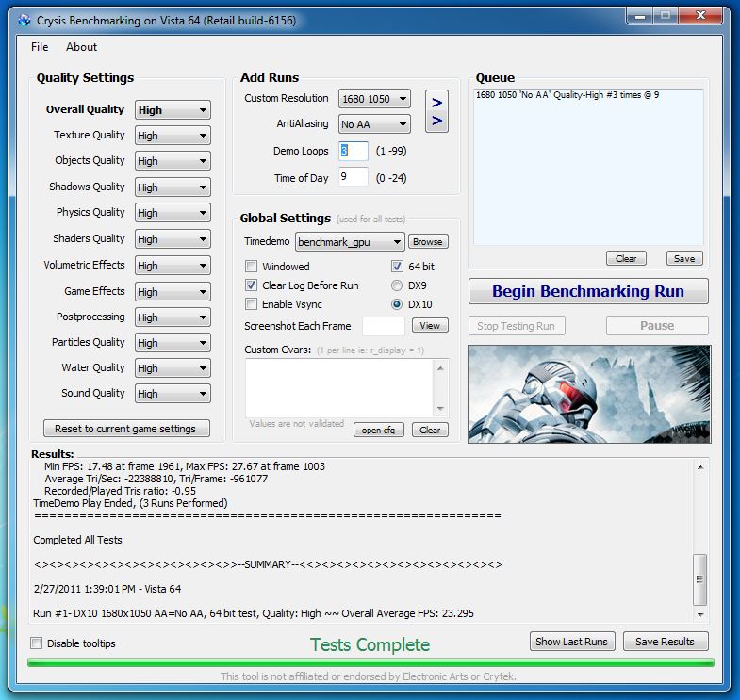Open the Timedemo benchmark_gpu dropdown
Screen dimensions: 740x700
350,242
